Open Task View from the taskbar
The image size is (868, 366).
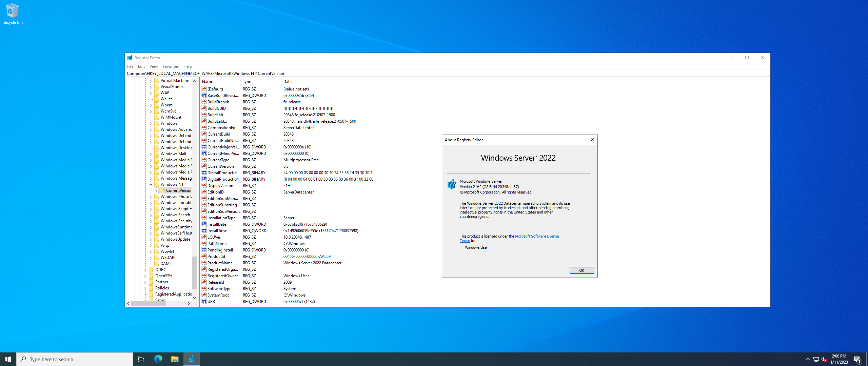coord(141,359)
